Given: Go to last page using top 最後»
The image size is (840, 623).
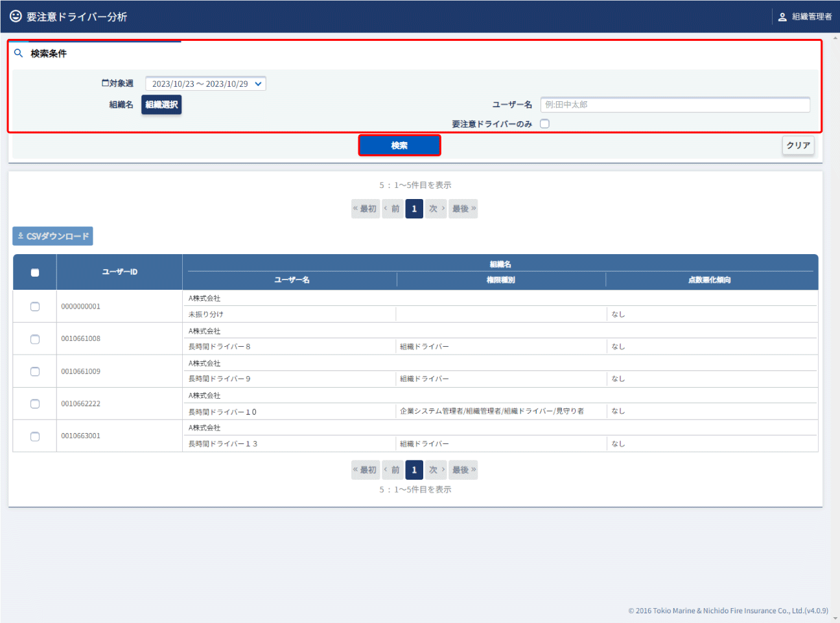Looking at the screenshot, I should (463, 209).
